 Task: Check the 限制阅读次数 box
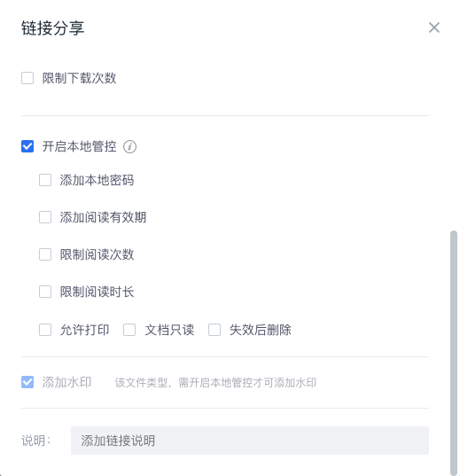click(45, 254)
